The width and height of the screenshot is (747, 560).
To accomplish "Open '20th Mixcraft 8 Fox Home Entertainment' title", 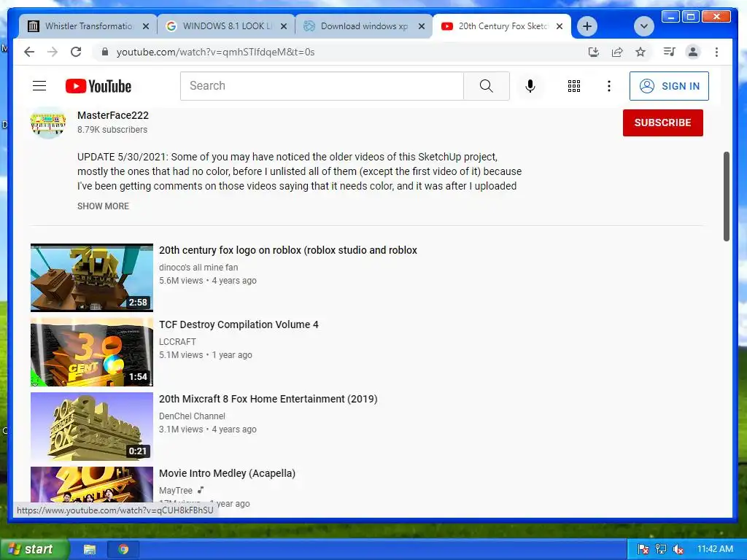I will [x=268, y=399].
